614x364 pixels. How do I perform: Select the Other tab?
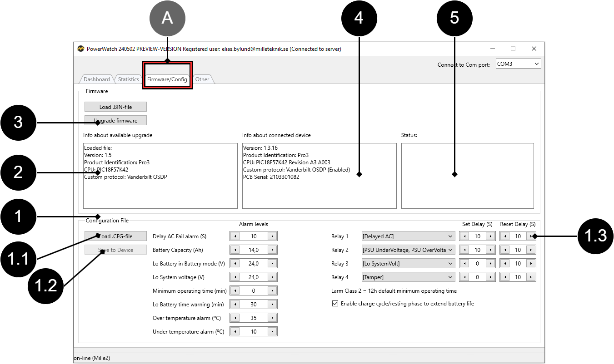202,79
